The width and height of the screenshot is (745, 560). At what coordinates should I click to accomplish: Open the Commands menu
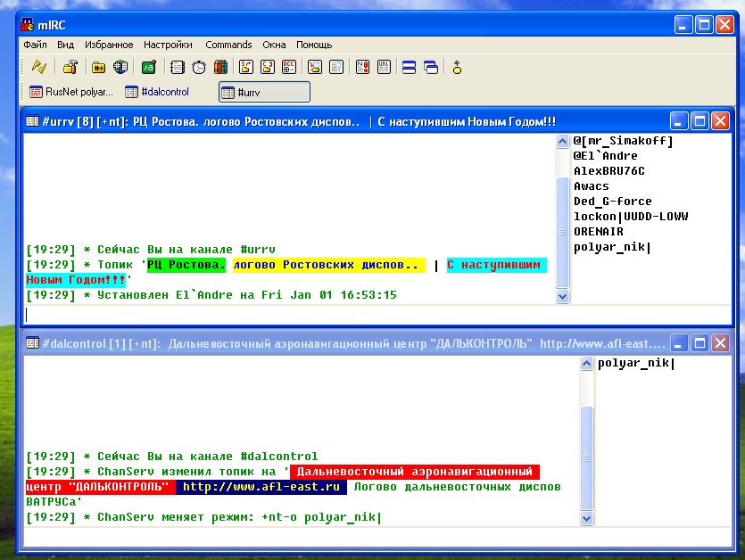tap(228, 45)
